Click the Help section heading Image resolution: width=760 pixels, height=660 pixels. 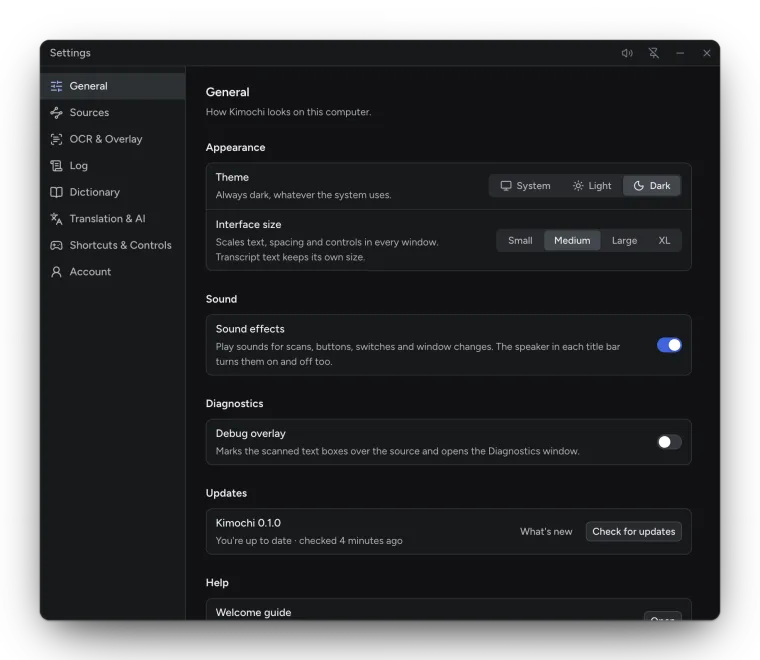(217, 583)
